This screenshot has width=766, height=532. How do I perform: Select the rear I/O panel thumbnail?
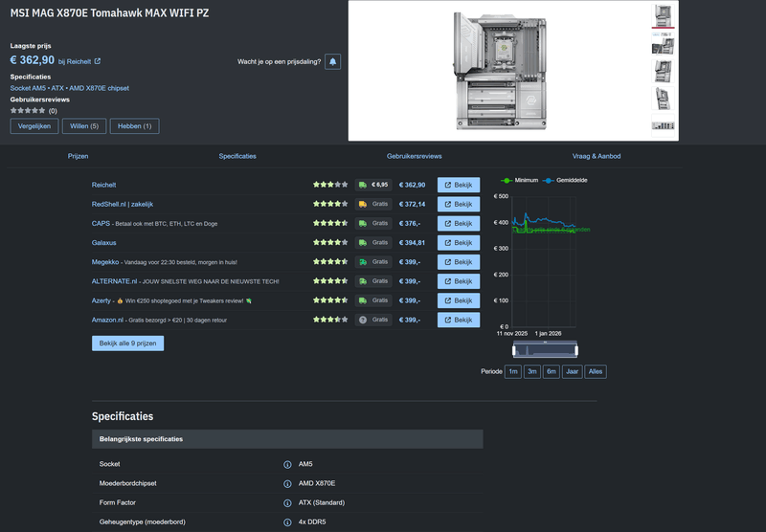click(x=663, y=126)
